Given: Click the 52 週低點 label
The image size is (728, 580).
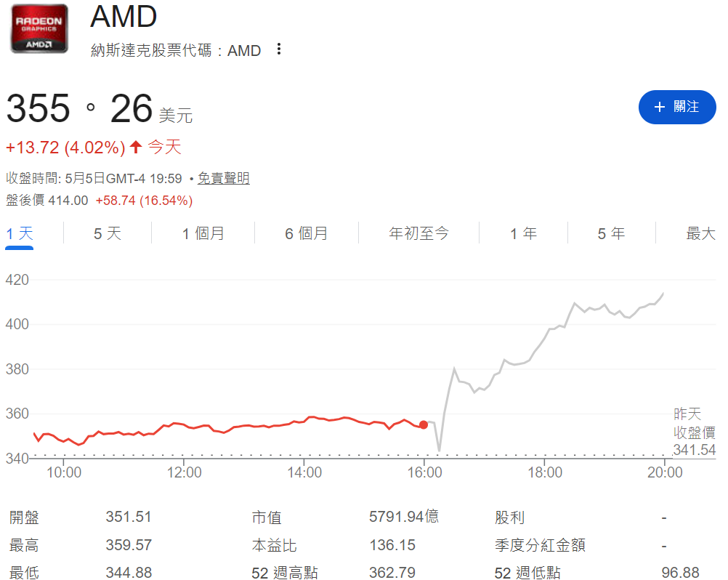Looking at the screenshot, I should click(x=527, y=573).
